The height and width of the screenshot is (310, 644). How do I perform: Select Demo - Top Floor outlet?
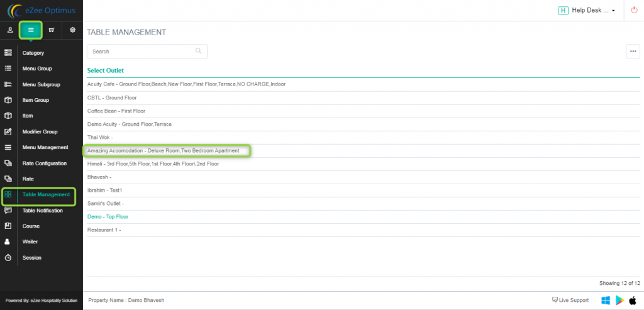363,216
